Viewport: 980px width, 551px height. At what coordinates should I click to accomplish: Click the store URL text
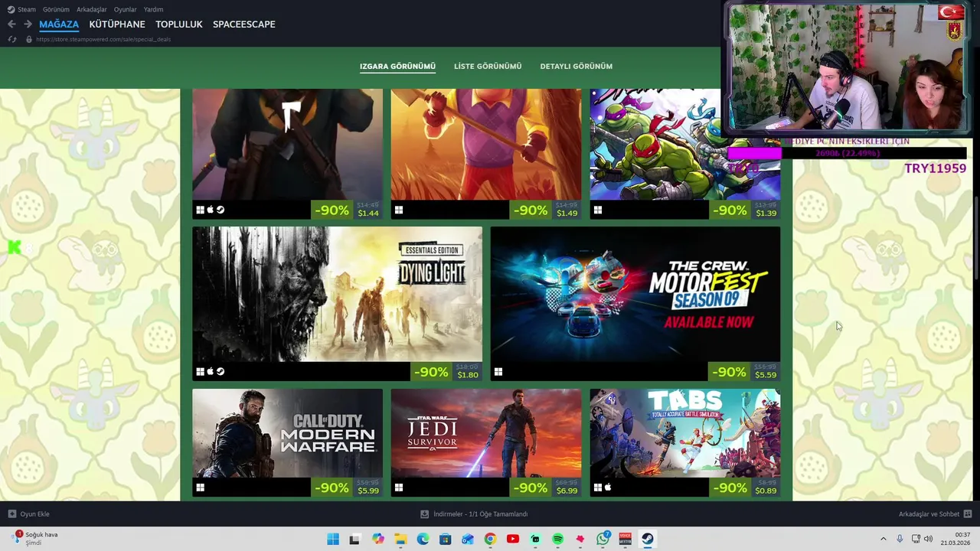[103, 39]
